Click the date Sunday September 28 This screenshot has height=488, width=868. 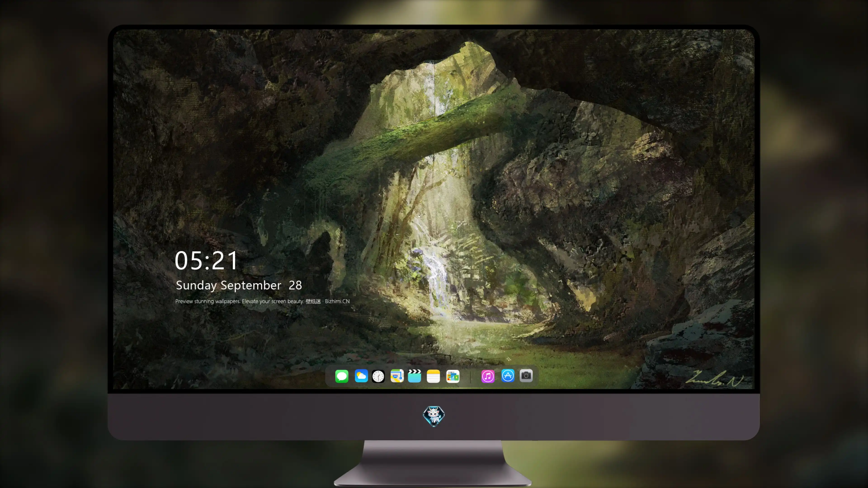tap(239, 286)
